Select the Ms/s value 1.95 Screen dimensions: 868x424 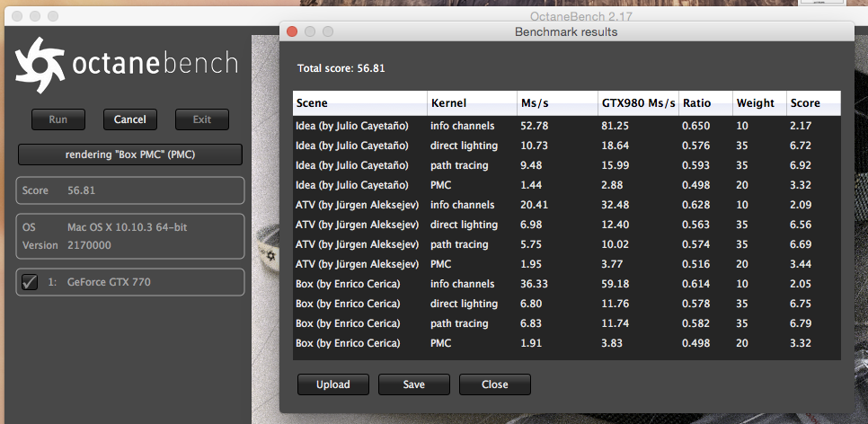tap(531, 264)
